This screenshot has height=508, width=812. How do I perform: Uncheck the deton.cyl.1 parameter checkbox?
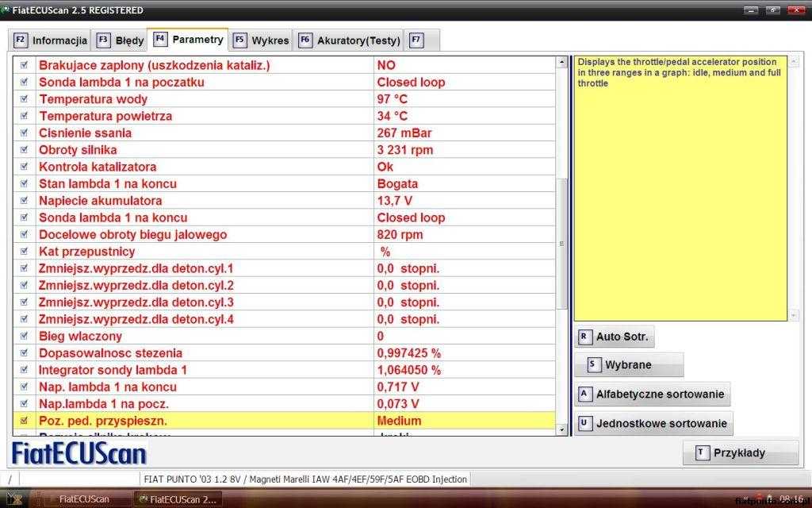click(x=24, y=268)
